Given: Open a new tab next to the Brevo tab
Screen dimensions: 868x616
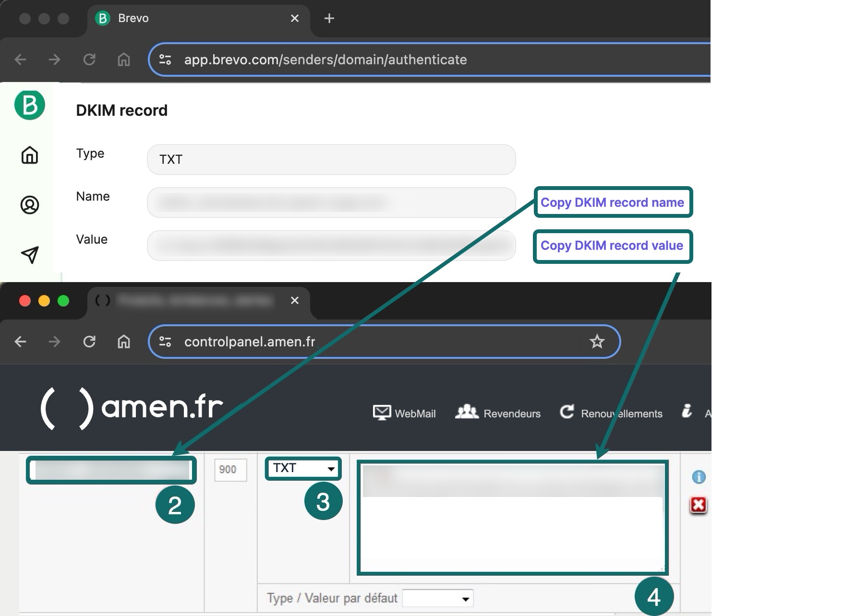Looking at the screenshot, I should click(x=329, y=18).
